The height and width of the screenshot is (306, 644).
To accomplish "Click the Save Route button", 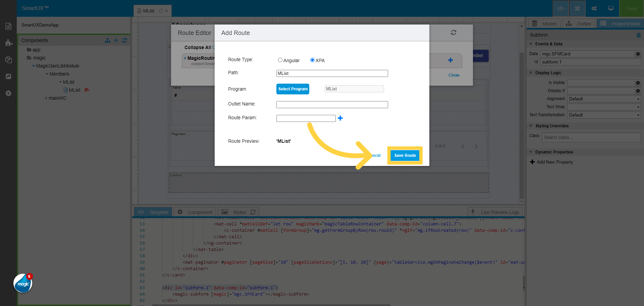I will tap(405, 156).
